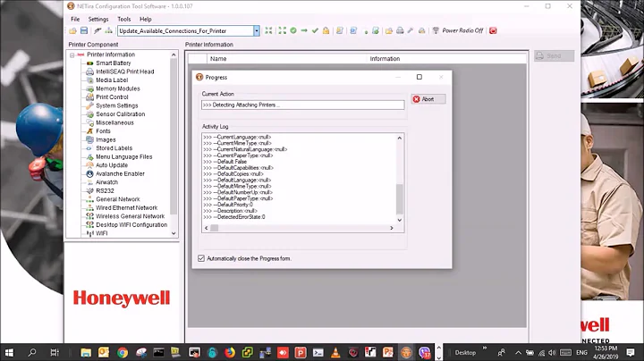This screenshot has width=644, height=361.
Task: Click the Activity Log horizontal scrollbar thumb
Action: pyautogui.click(x=215, y=228)
